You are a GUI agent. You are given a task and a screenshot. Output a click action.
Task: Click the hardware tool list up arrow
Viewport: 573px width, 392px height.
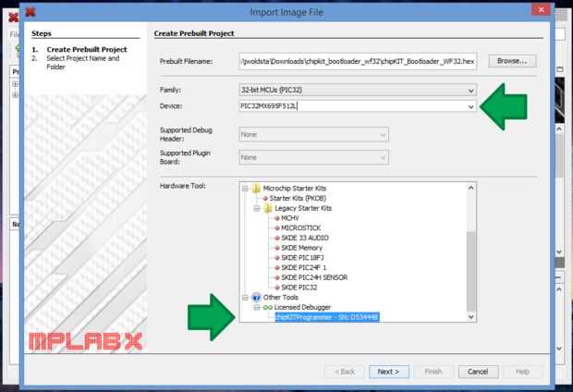click(470, 188)
